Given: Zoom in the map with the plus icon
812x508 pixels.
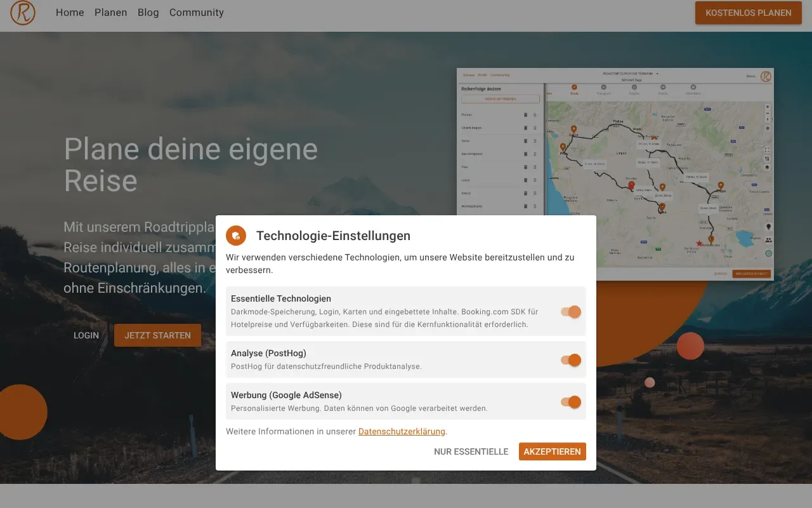Looking at the screenshot, I should coord(768,106).
